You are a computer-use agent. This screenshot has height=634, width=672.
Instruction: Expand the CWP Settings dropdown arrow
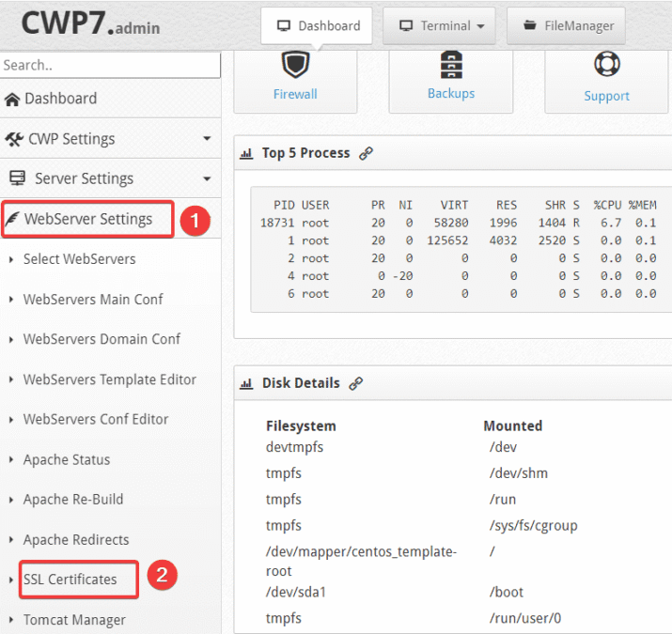(x=207, y=139)
